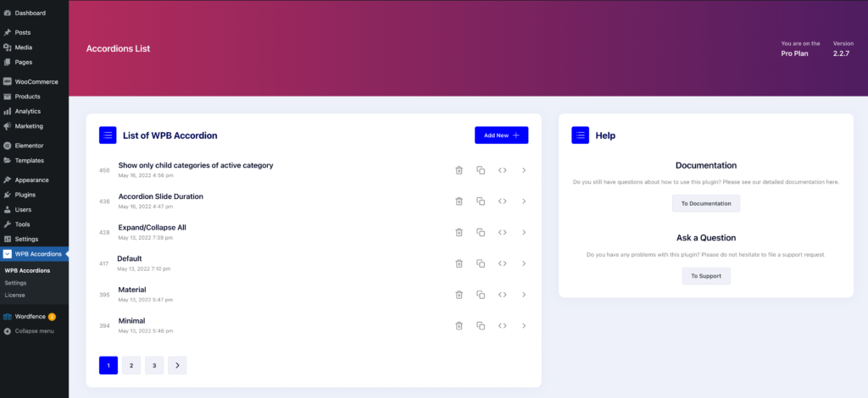View shortcode of Expand/Collapse All accordion

502,232
